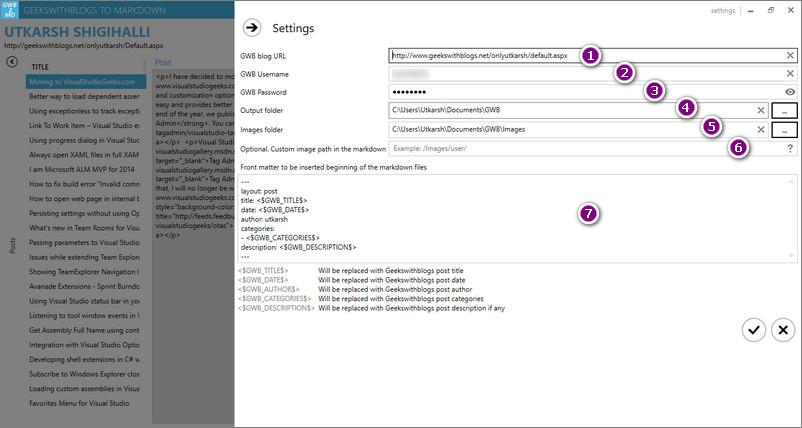This screenshot has height=428, width=802.
Task: Select post 'What's new in Team Rooms'
Action: [x=86, y=228]
